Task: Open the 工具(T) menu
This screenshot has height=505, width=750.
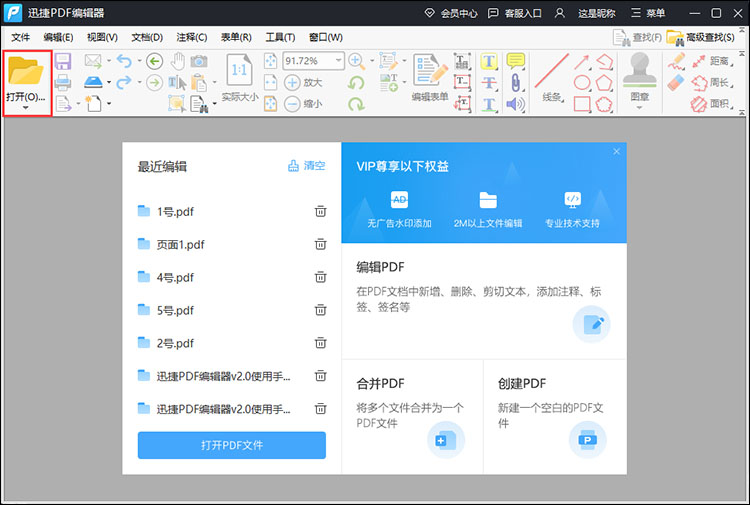Action: (280, 37)
